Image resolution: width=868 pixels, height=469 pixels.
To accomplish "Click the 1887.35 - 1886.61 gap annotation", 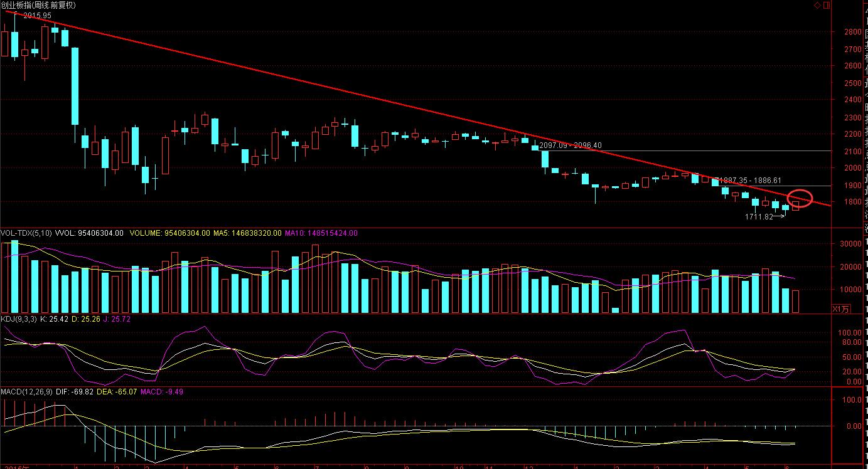I will point(750,180).
